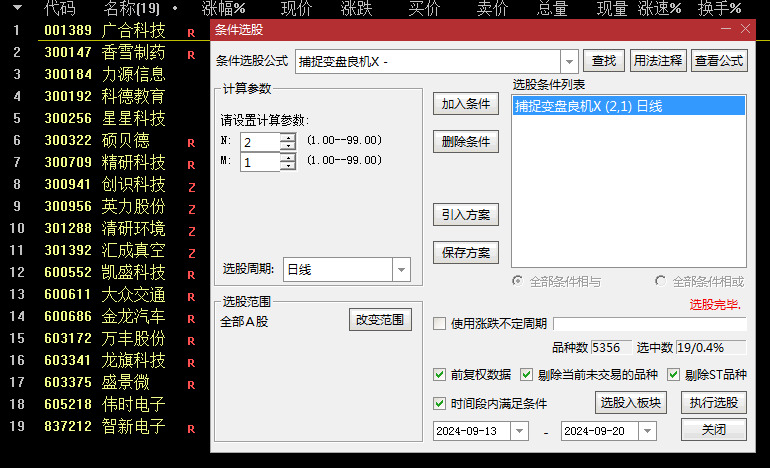Click the R marker beside 广合科技

tap(192, 33)
